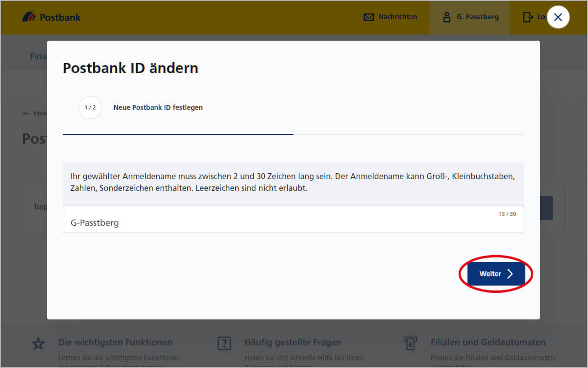Click the star icon for wichtigsten Funktionen
This screenshot has height=368, width=588.
click(x=38, y=343)
